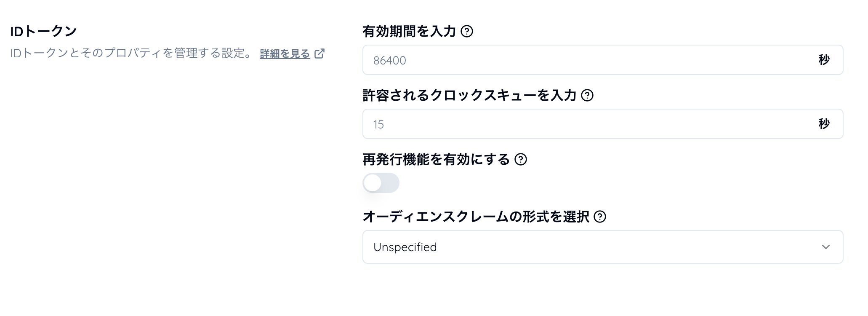Click help icon beside 有効期間を入力

(467, 32)
